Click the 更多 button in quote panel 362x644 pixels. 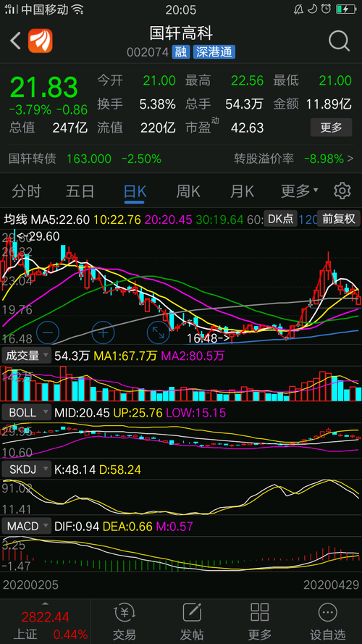(x=331, y=127)
